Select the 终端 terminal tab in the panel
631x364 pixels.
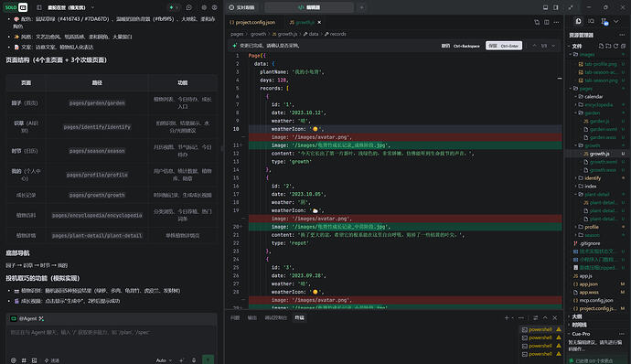[299, 317]
